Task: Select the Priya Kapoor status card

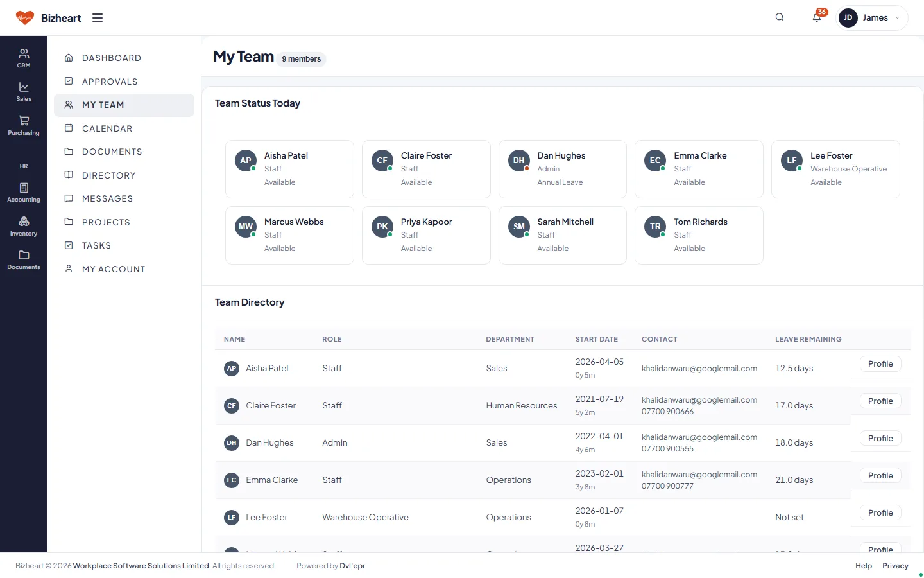Action: point(426,235)
